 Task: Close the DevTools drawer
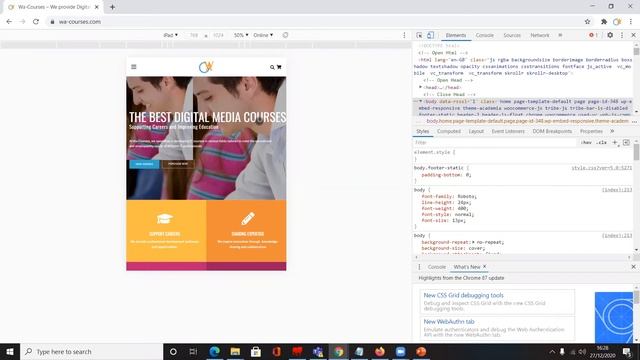(633, 267)
